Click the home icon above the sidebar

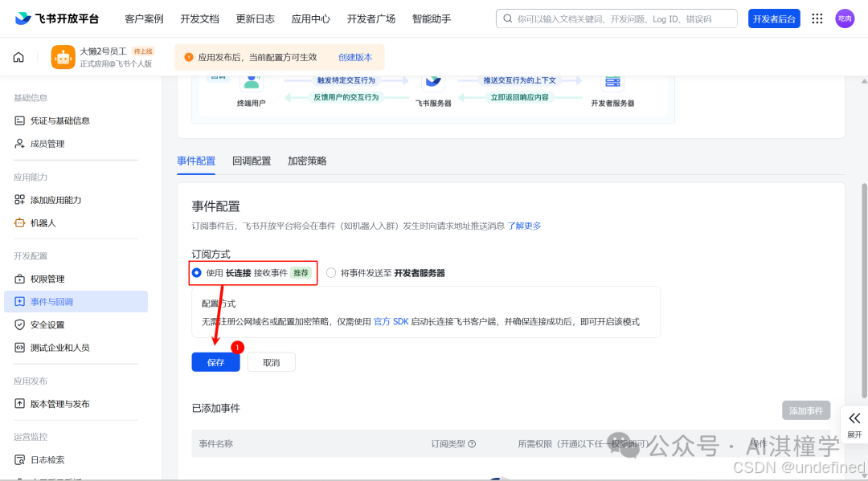(x=18, y=57)
